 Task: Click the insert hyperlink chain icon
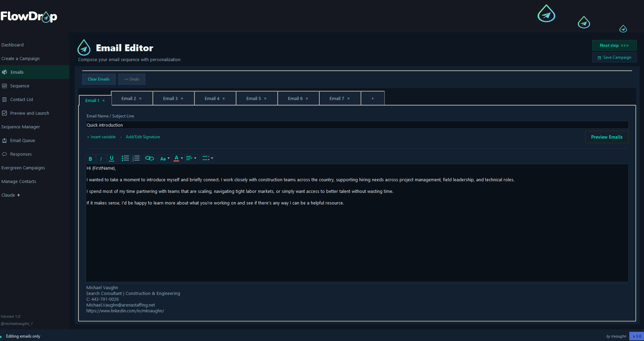149,158
